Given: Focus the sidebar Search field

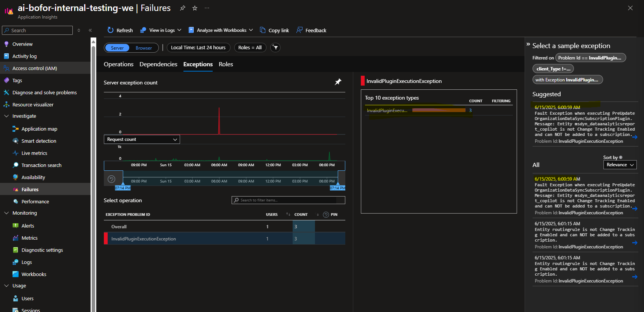Looking at the screenshot, I should coord(37,30).
